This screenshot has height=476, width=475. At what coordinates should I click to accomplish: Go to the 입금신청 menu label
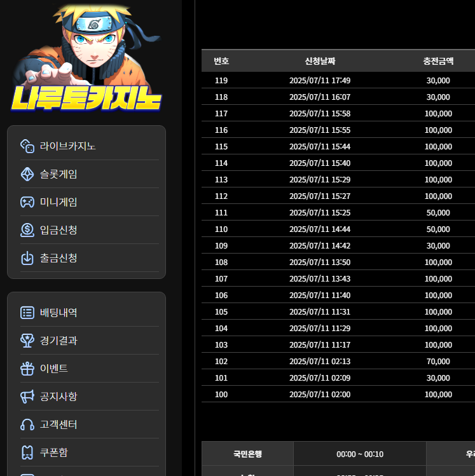point(59,230)
